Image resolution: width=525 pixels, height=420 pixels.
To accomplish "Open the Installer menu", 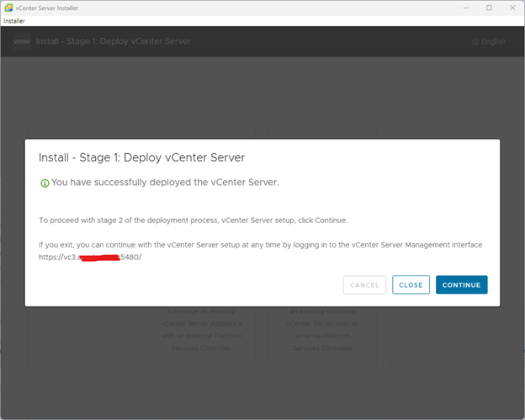I will tap(14, 21).
